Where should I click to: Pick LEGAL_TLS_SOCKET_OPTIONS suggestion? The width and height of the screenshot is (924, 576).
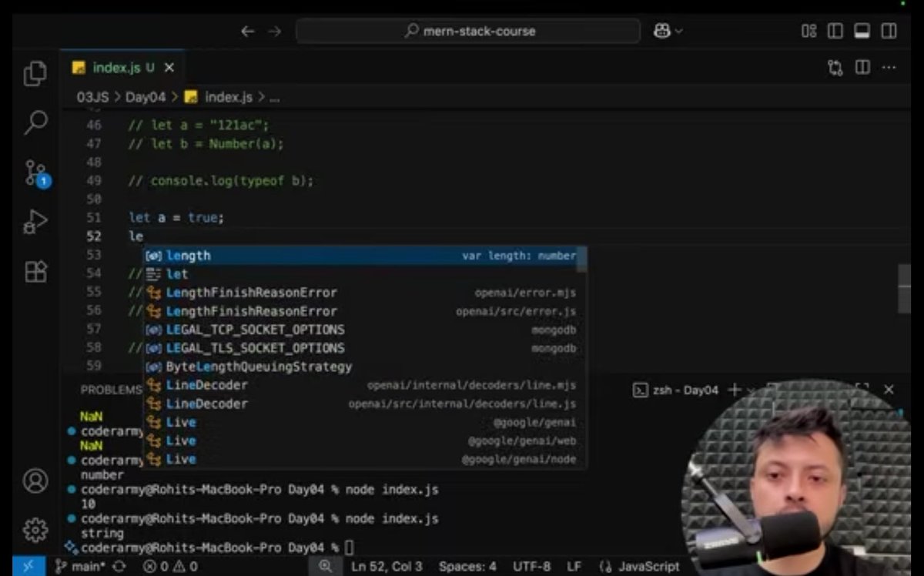pos(361,348)
